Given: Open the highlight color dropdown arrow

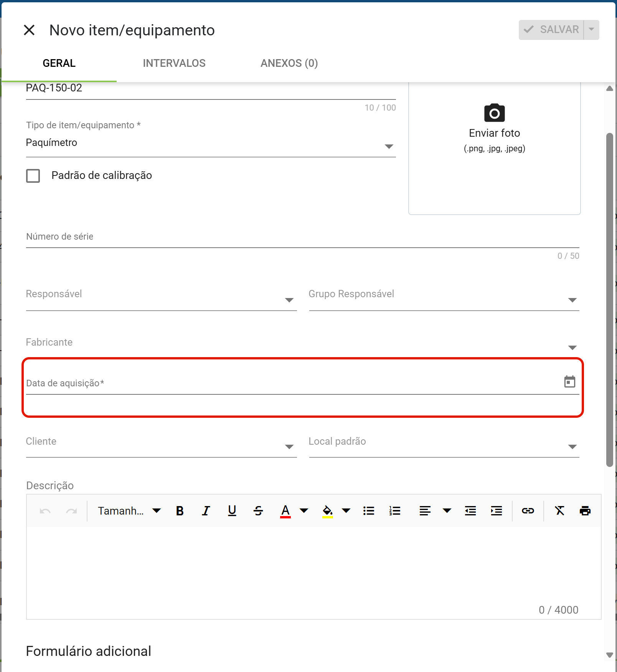Looking at the screenshot, I should [x=346, y=511].
